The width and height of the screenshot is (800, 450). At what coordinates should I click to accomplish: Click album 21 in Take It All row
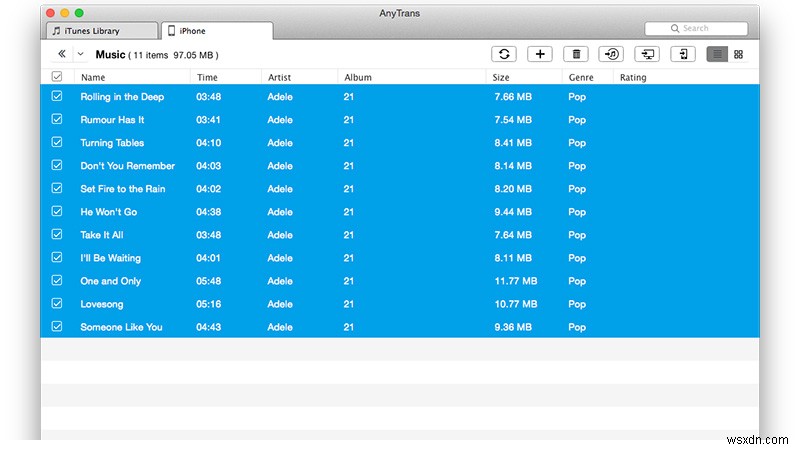[x=348, y=235]
